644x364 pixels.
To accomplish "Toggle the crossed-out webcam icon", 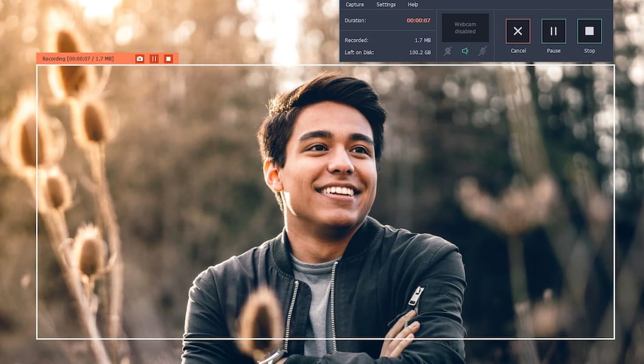I will [447, 52].
